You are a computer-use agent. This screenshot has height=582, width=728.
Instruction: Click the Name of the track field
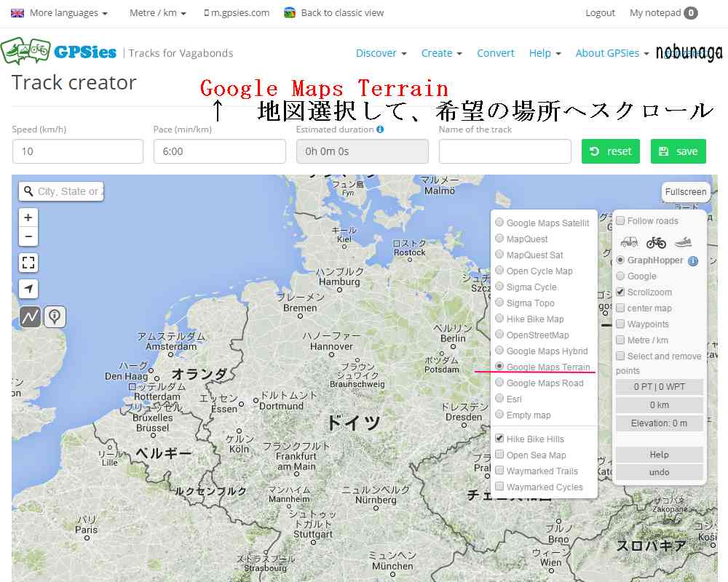pos(505,151)
